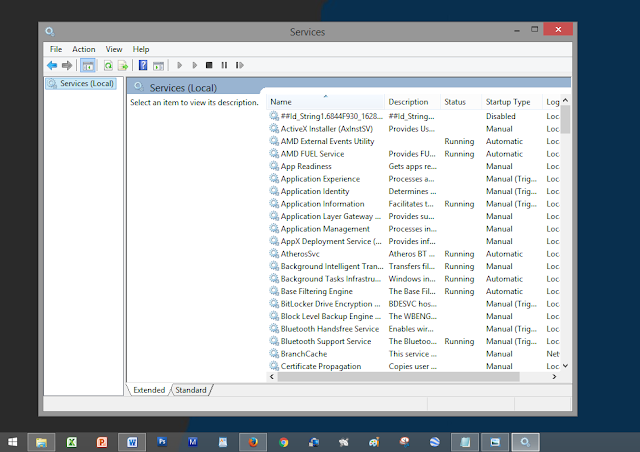Open Word from the taskbar
Image resolution: width=640 pixels, height=452 pixels.
coord(132,442)
